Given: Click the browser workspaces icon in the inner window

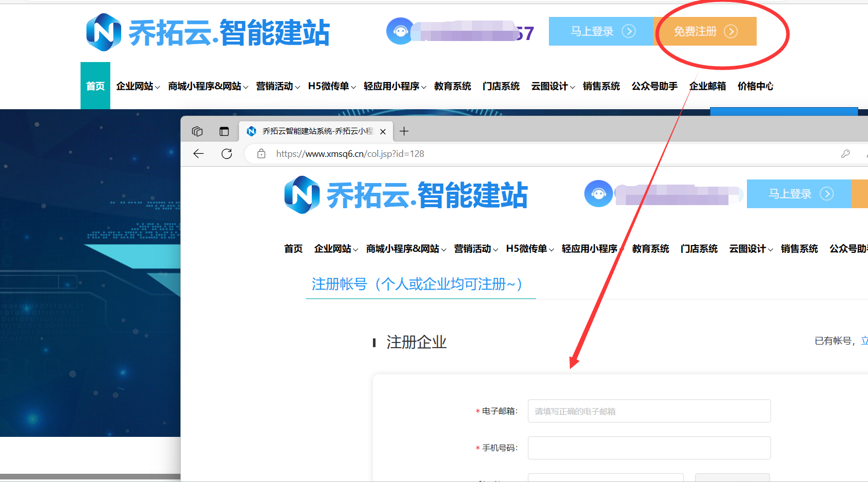Looking at the screenshot, I should coord(198,131).
